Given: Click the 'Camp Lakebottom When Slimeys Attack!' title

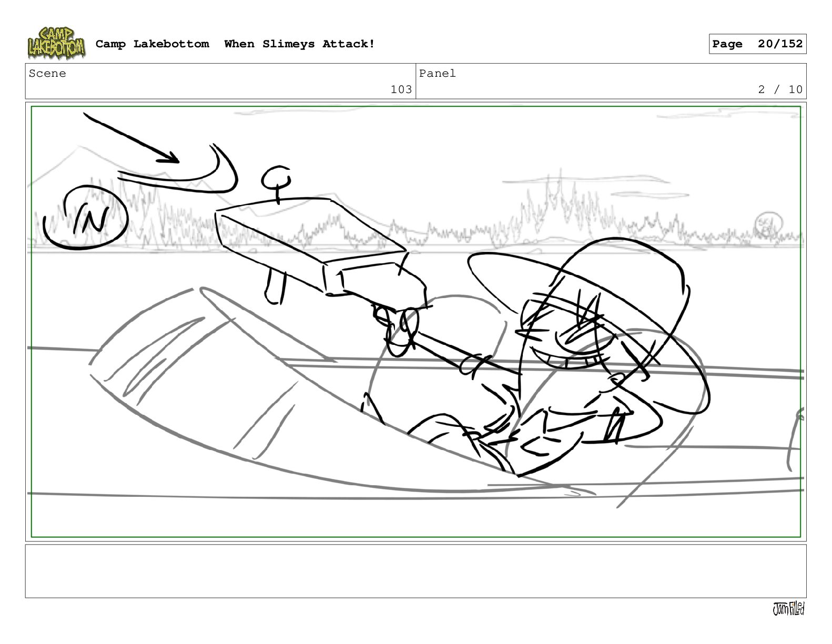Looking at the screenshot, I should click(x=235, y=44).
